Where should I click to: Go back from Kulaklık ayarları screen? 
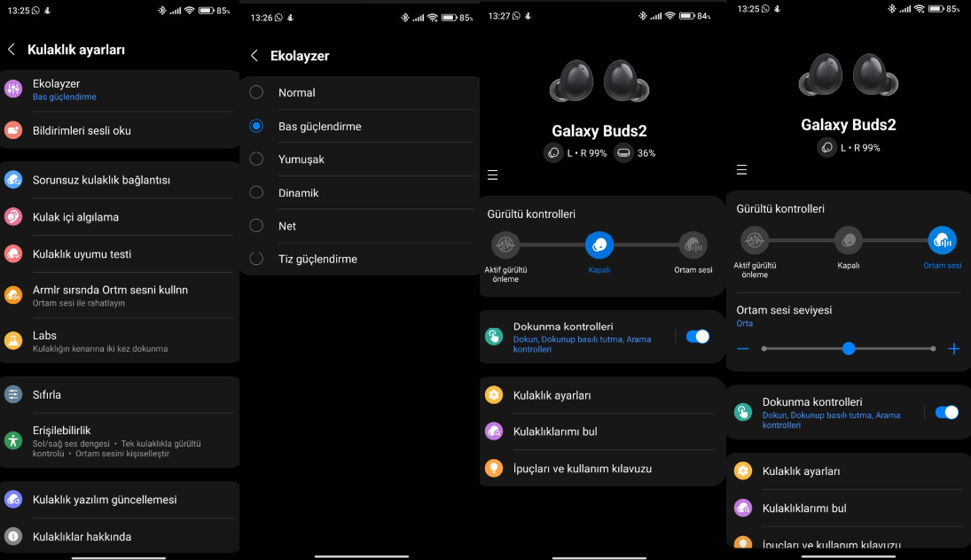click(x=12, y=50)
